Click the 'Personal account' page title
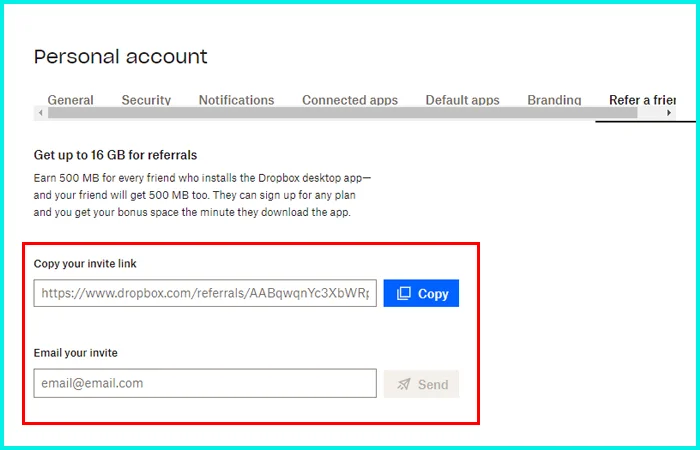Screen dimensions: 700x450 (x=121, y=57)
